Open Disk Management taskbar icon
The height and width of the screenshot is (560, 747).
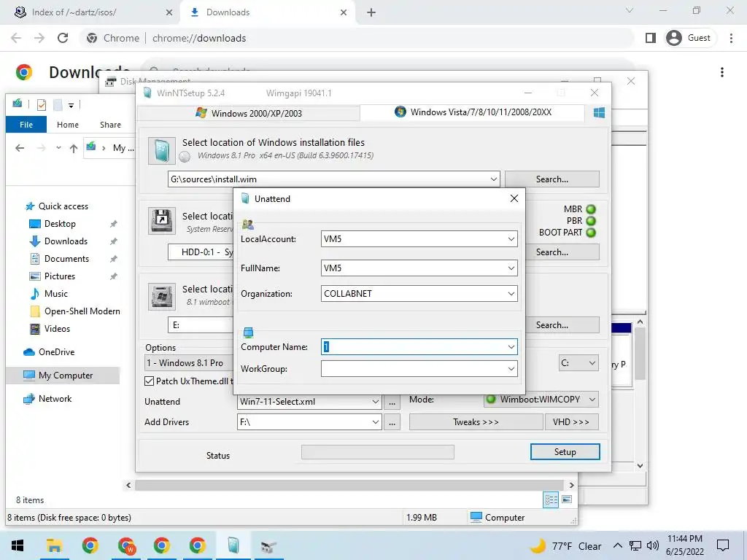(x=268, y=545)
